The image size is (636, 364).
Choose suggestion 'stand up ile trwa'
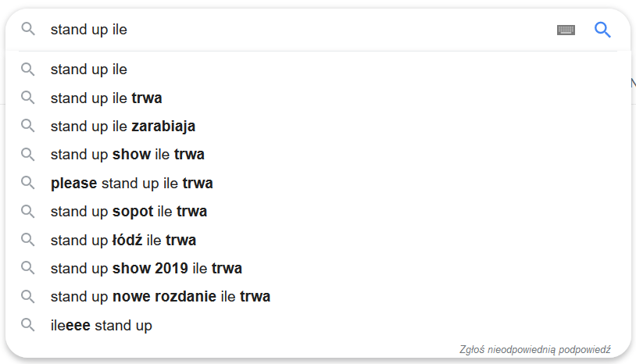(x=106, y=98)
